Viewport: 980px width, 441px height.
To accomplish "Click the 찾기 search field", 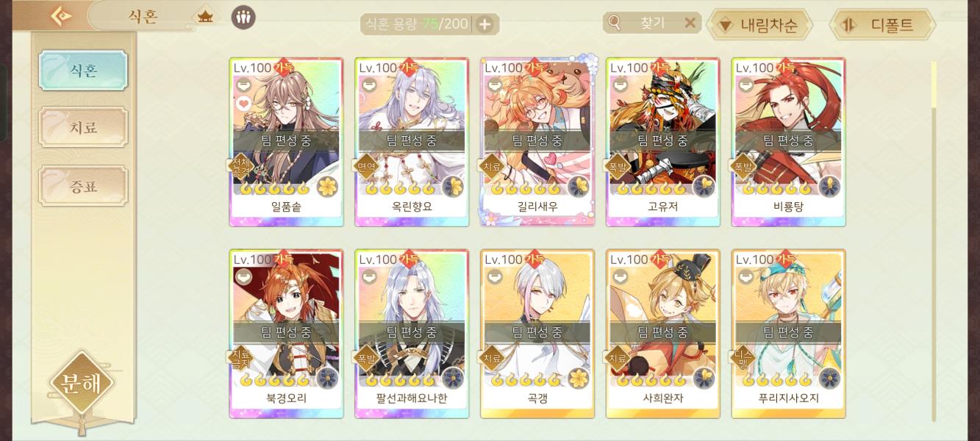I will tap(651, 23).
